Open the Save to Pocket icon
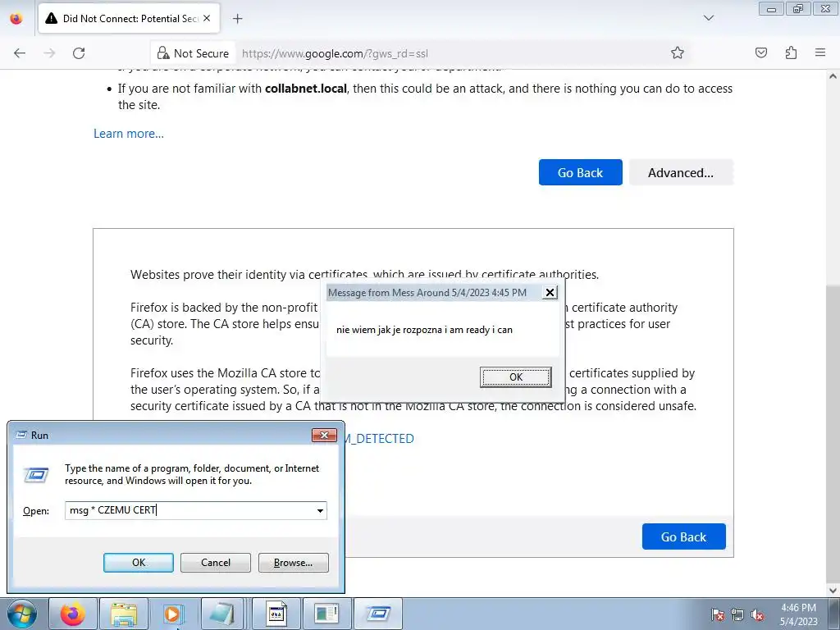Screen dimensions: 840x630 tap(760, 52)
